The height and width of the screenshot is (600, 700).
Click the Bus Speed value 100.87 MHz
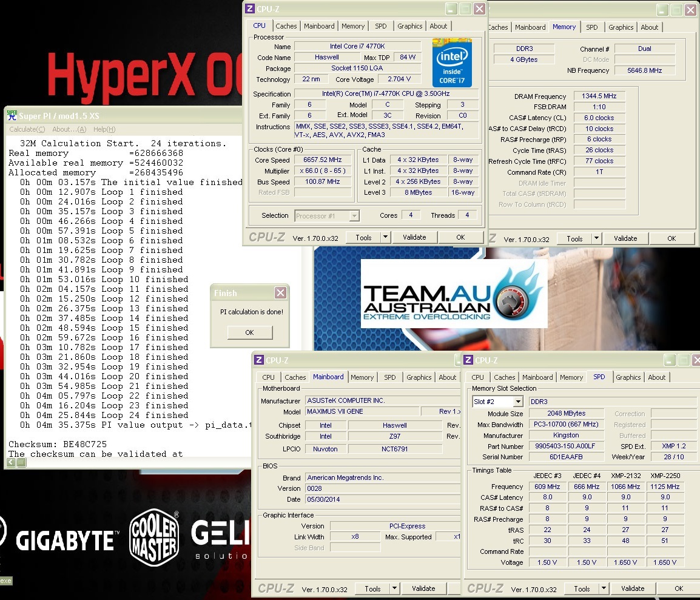[323, 181]
